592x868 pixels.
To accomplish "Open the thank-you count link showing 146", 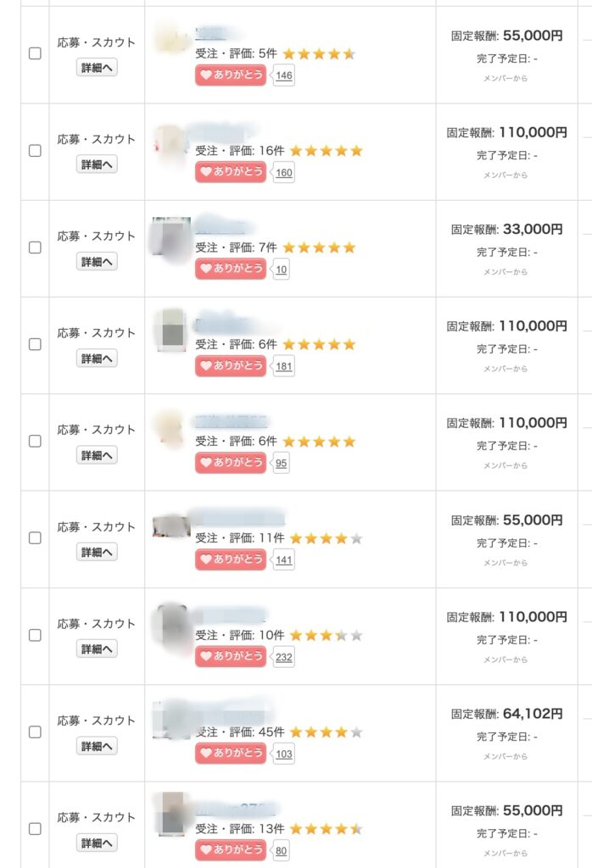I will tap(284, 76).
